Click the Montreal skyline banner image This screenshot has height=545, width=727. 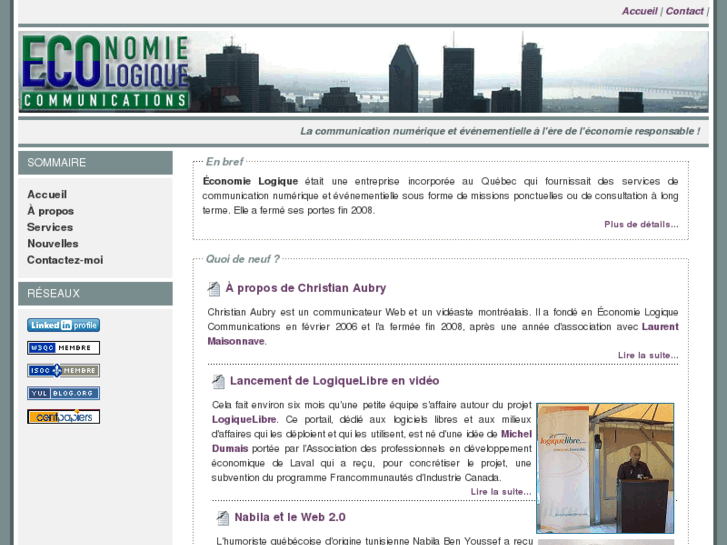click(363, 72)
